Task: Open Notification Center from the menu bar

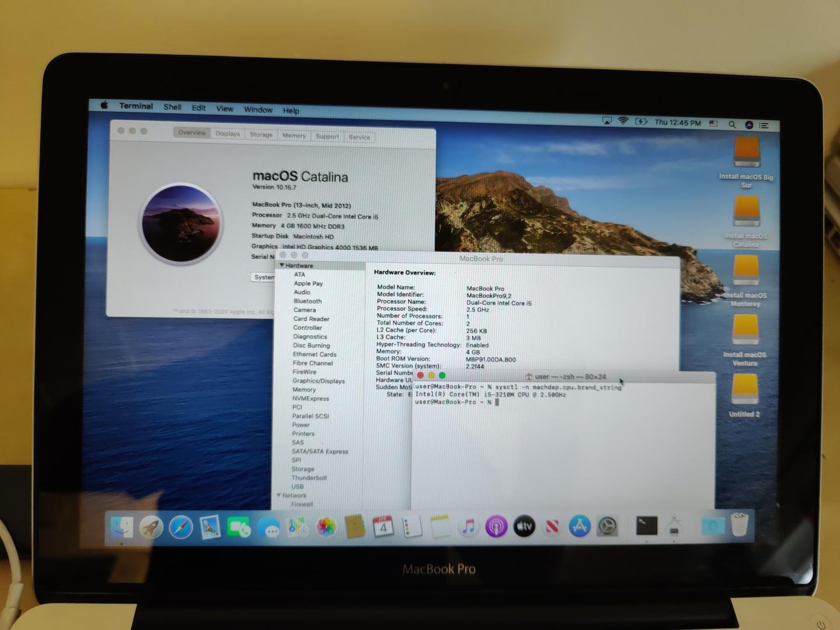Action: pyautogui.click(x=764, y=125)
